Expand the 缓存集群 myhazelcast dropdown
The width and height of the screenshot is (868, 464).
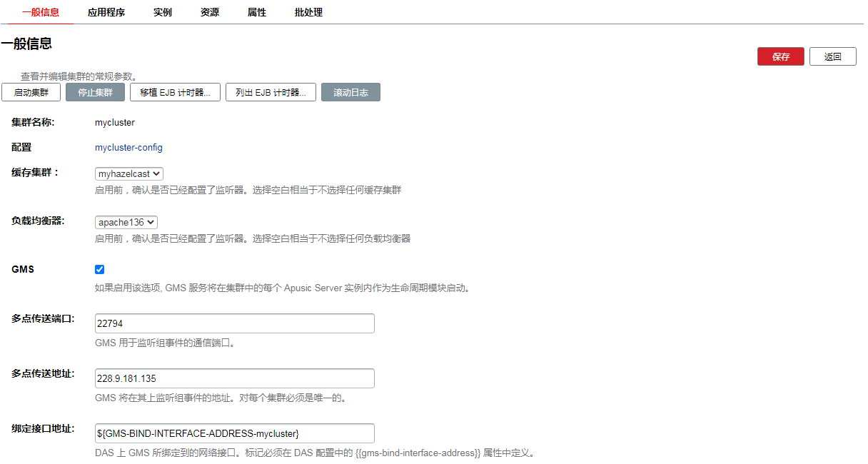(x=129, y=173)
